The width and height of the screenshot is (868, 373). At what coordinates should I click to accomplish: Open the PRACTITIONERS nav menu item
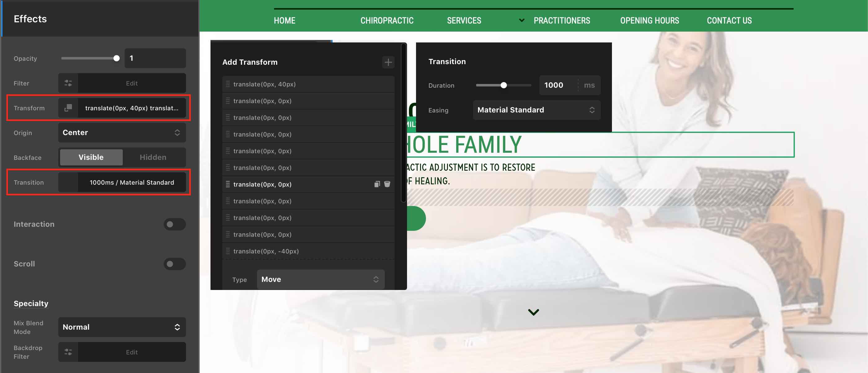pos(561,21)
